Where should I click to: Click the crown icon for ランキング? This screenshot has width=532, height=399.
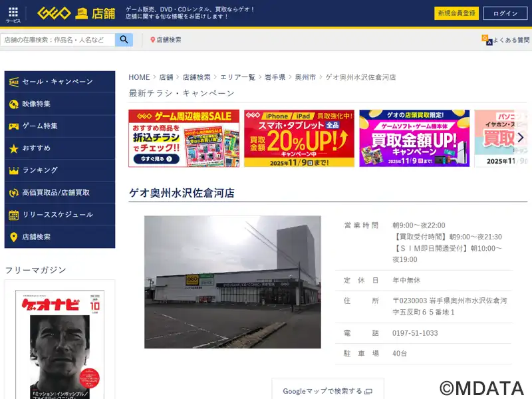[13, 171]
